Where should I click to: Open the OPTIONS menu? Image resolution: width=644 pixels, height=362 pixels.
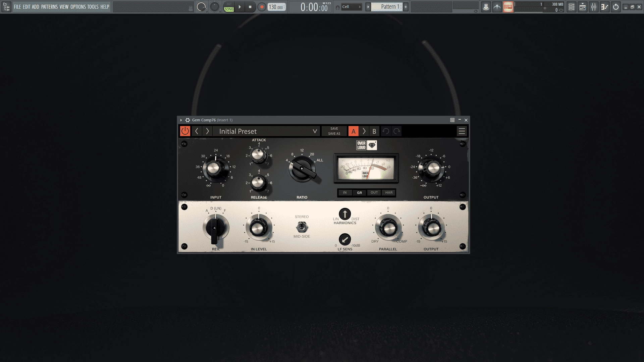[x=78, y=7]
